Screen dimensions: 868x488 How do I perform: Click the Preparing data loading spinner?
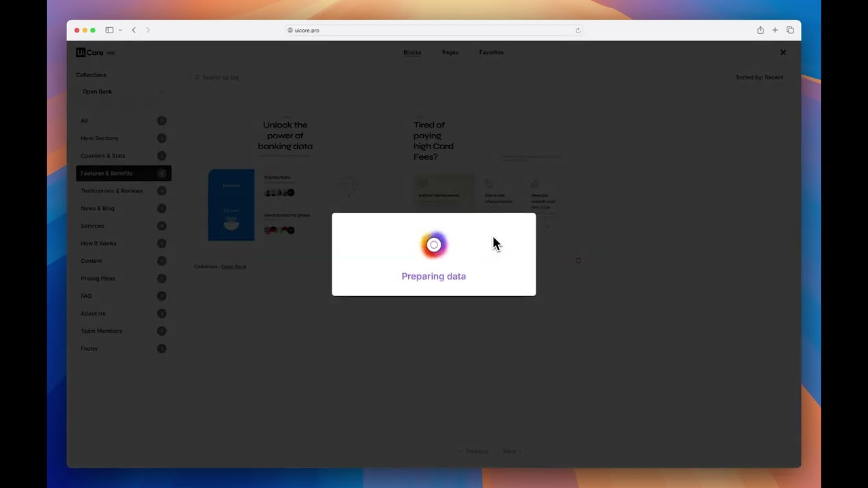pos(434,245)
